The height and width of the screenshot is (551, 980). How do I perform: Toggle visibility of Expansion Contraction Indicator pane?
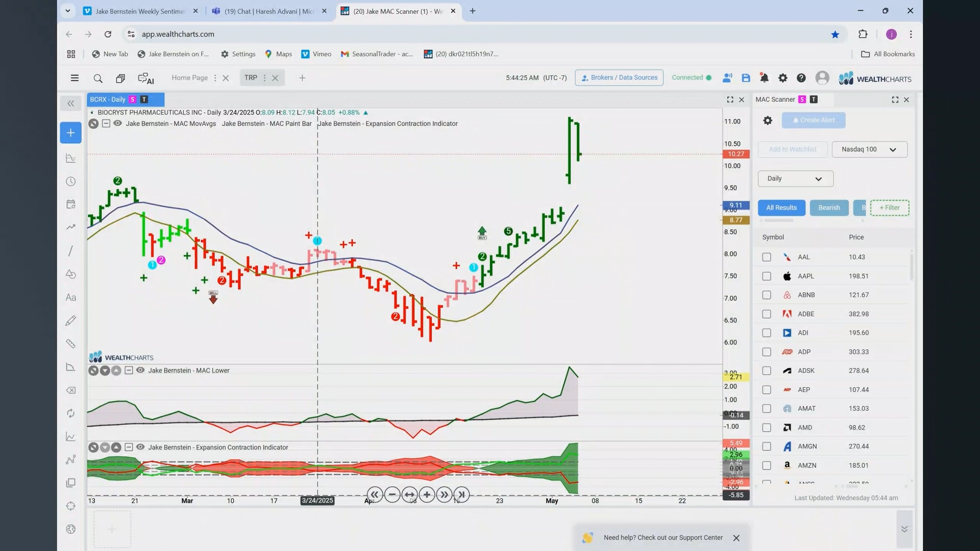click(140, 447)
